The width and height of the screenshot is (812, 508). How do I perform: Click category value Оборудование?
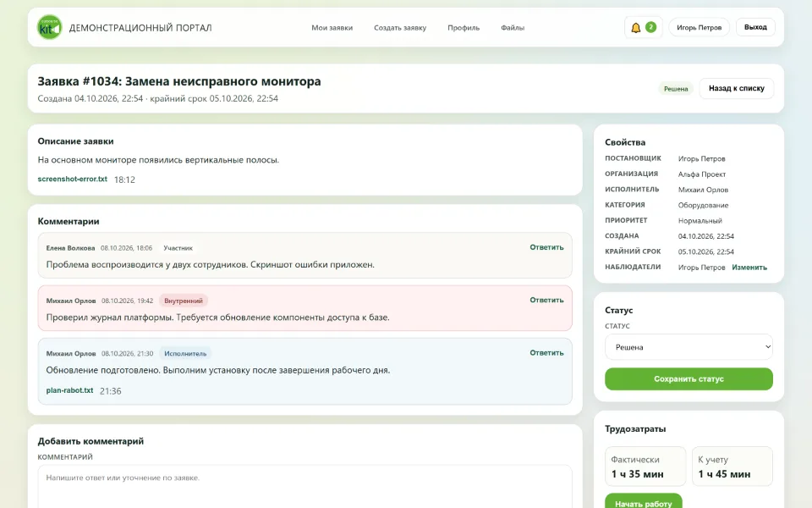(703, 205)
